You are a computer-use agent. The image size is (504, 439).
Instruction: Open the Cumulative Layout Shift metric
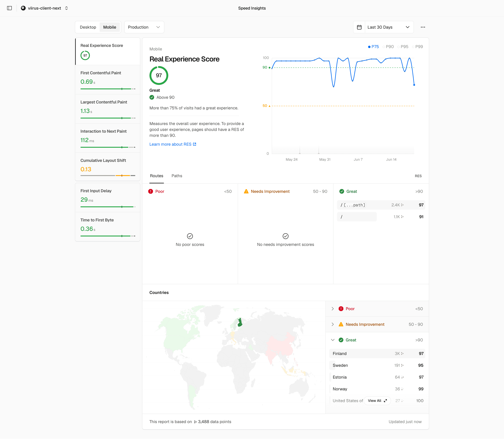pos(108,167)
